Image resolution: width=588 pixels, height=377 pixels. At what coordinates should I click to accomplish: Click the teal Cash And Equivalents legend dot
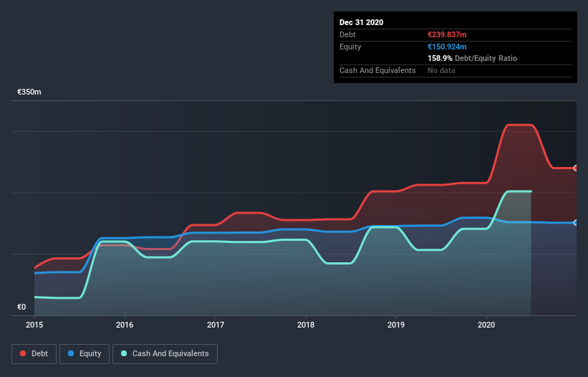[x=124, y=353]
